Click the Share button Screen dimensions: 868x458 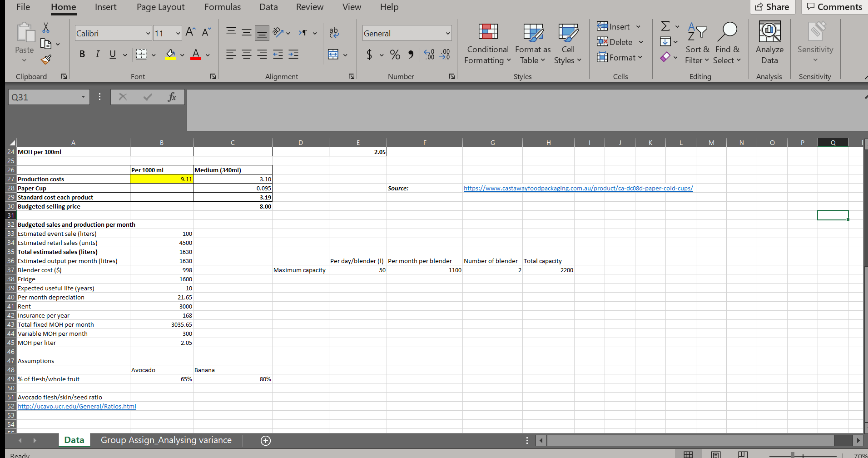point(773,7)
